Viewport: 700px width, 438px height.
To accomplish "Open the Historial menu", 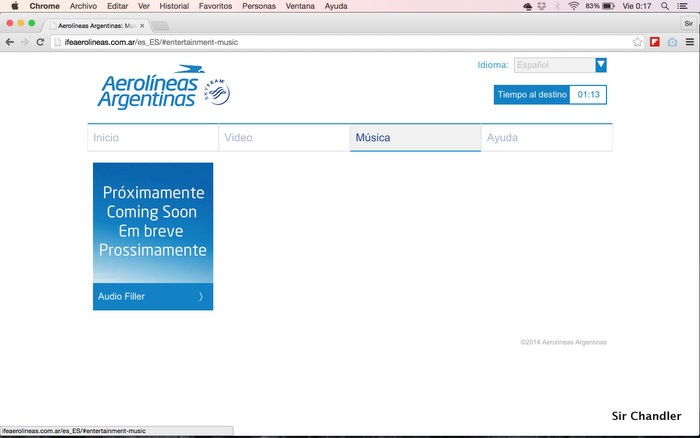I will tap(174, 6).
